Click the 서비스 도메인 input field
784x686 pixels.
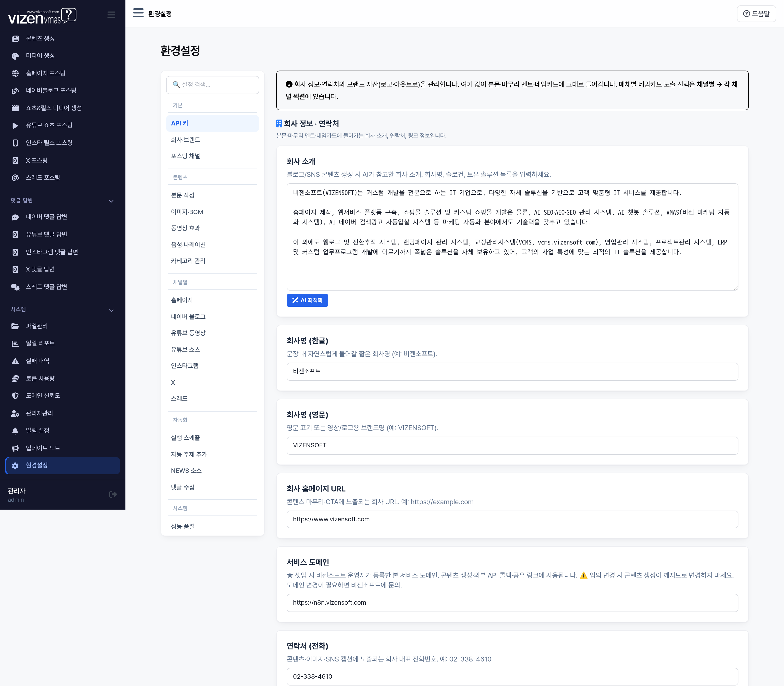coord(512,602)
